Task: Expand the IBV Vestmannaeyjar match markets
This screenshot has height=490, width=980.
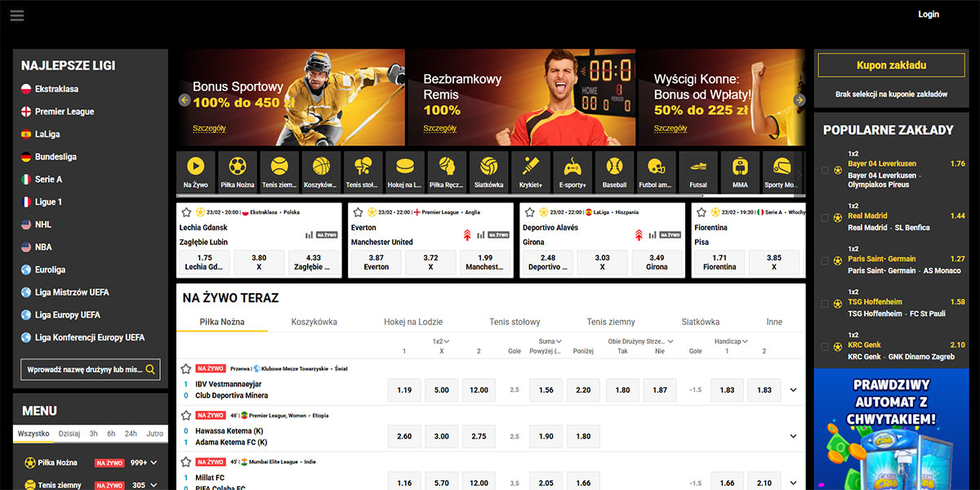Action: tap(793, 390)
